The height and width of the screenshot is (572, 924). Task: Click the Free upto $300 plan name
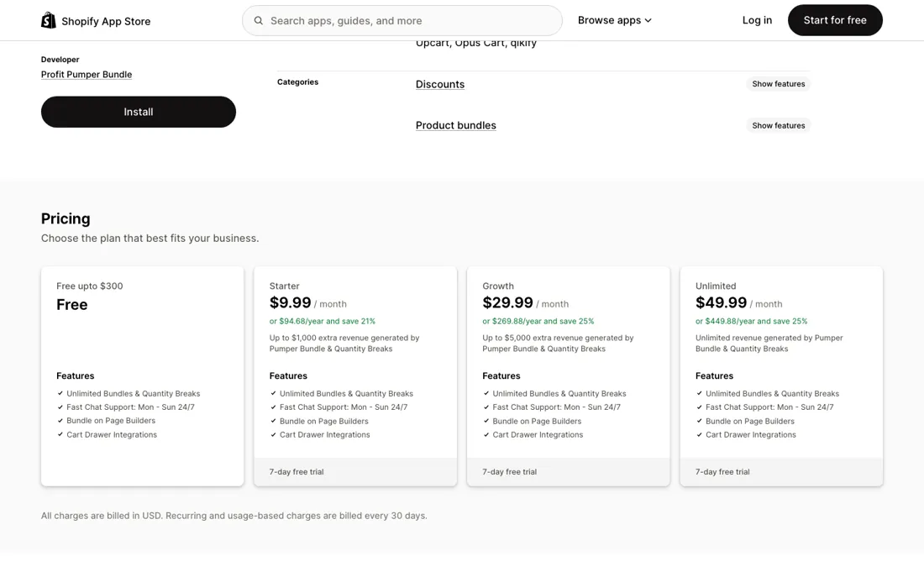point(90,286)
